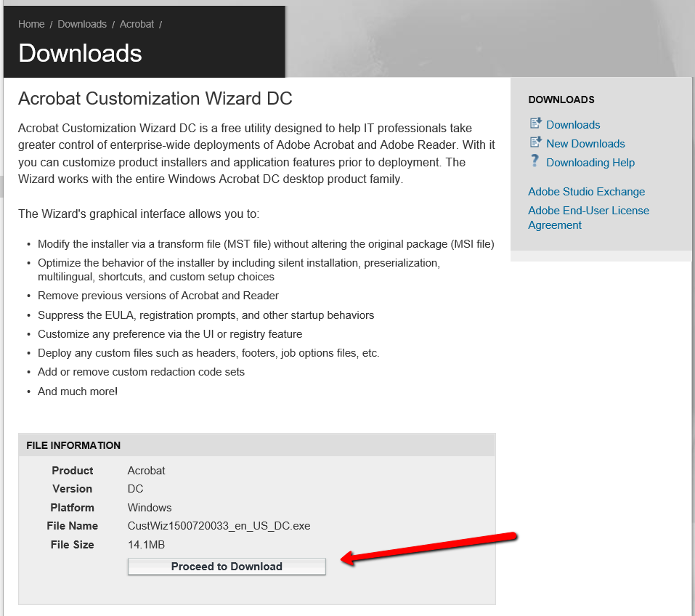This screenshot has width=695, height=616.
Task: Click the Windows platform value
Action: tap(150, 508)
